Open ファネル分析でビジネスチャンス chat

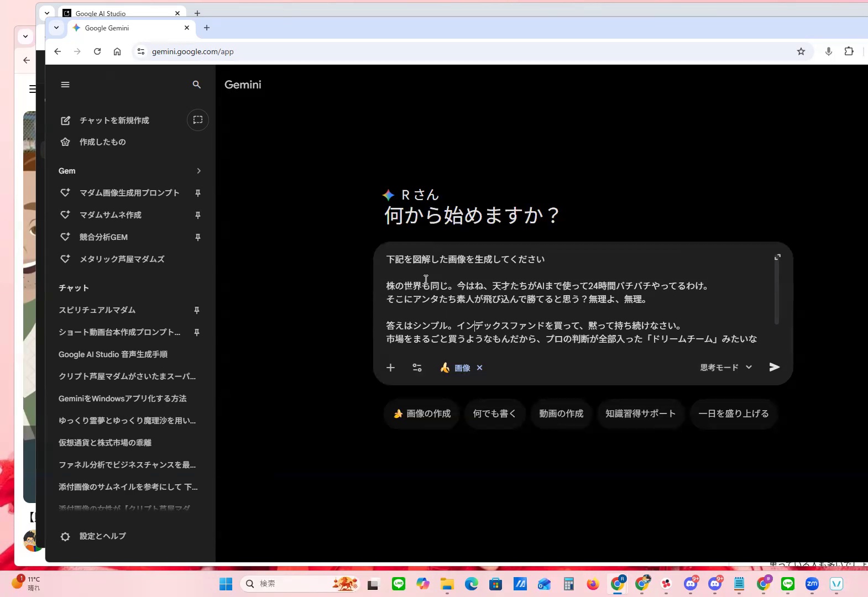[127, 465]
